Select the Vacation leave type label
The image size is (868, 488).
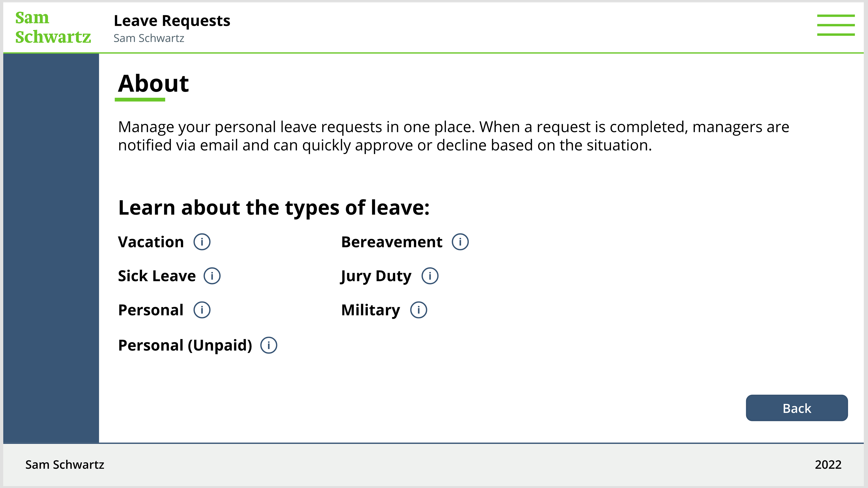tap(151, 242)
